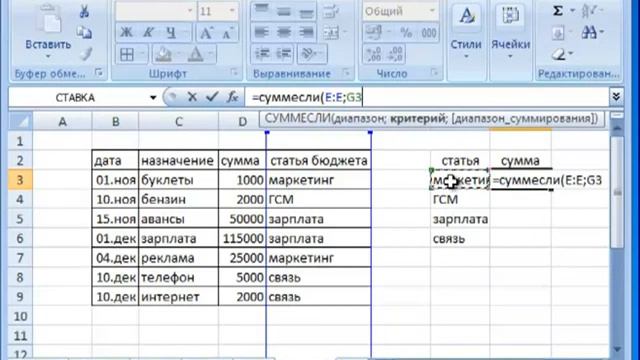Click the font color A icon
The width and height of the screenshot is (640, 360).
pyautogui.click(x=196, y=54)
